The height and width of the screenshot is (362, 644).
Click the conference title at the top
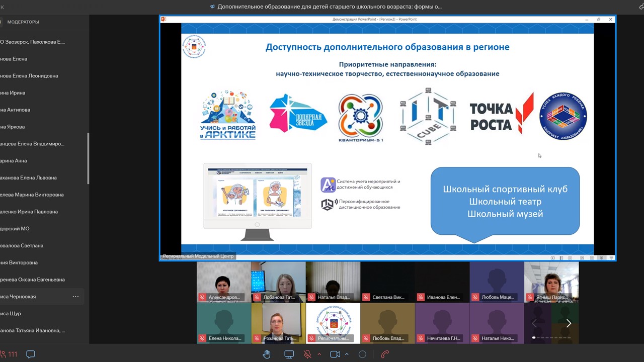pyautogui.click(x=330, y=7)
